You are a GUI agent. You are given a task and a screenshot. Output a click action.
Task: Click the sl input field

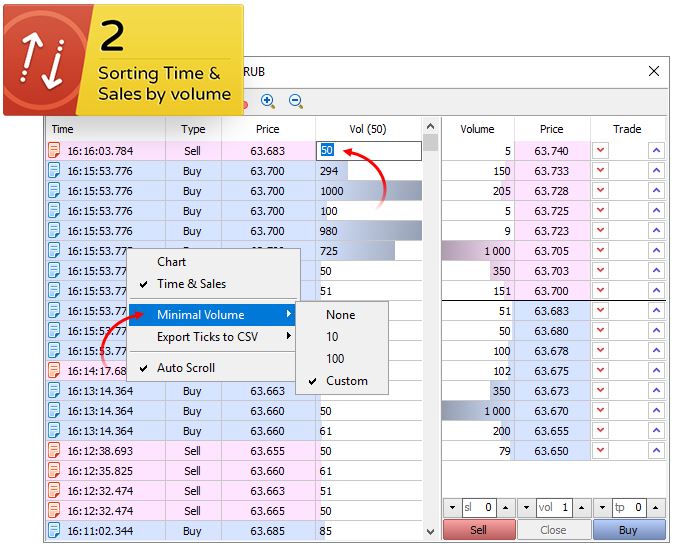(480, 508)
